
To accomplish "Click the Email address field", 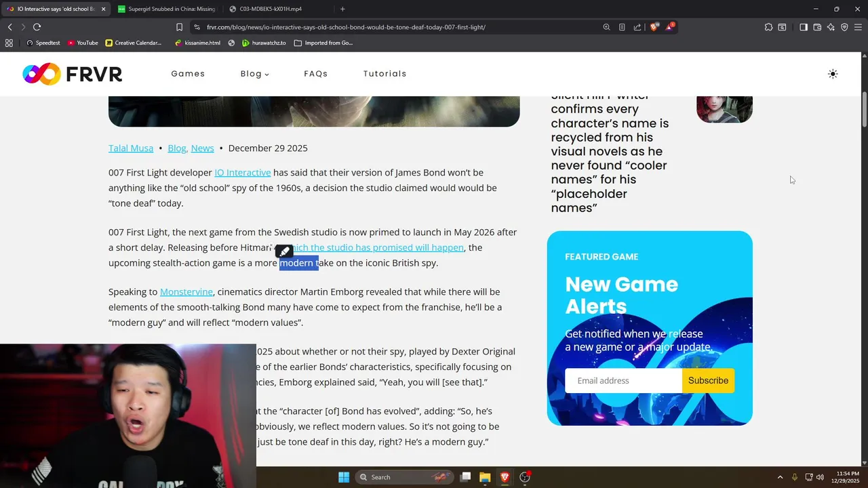I will click(x=623, y=381).
